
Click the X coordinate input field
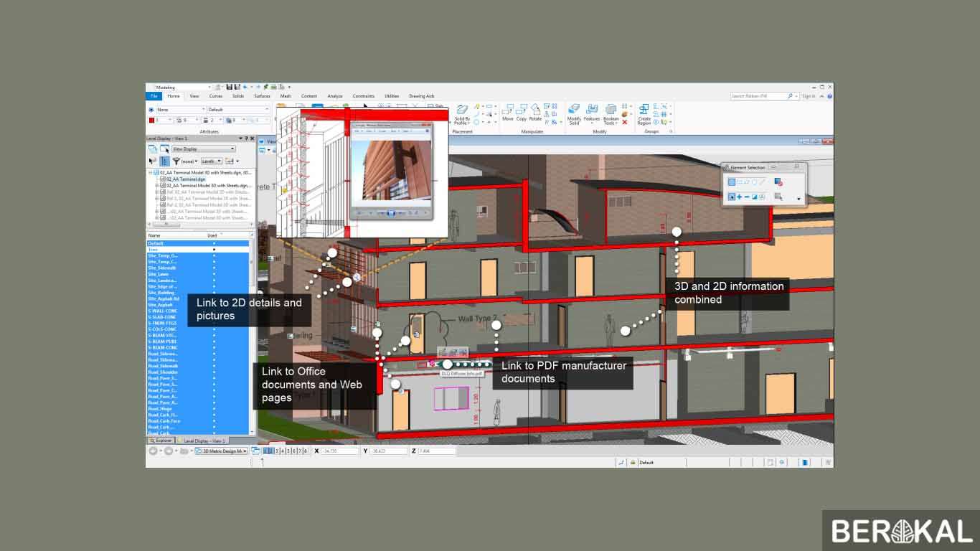(340, 451)
